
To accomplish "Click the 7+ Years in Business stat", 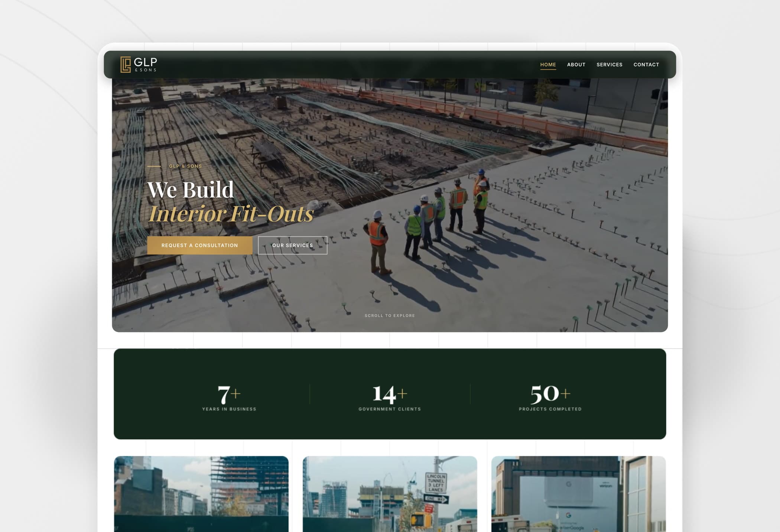I will pos(229,398).
